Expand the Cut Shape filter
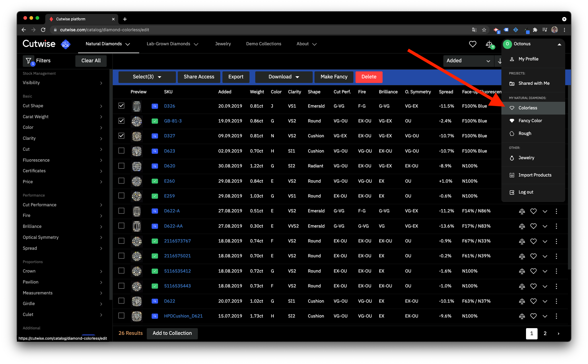Viewport: 588px width, 364px height. (63, 106)
